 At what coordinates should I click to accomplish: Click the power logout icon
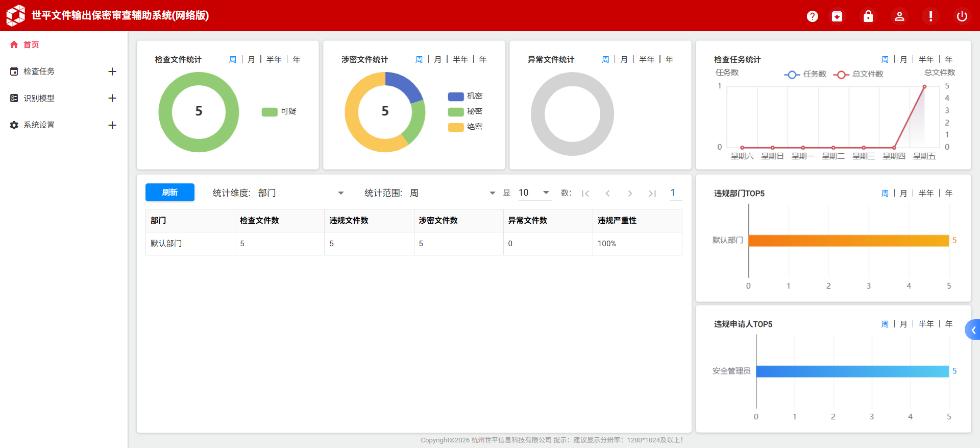point(962,16)
